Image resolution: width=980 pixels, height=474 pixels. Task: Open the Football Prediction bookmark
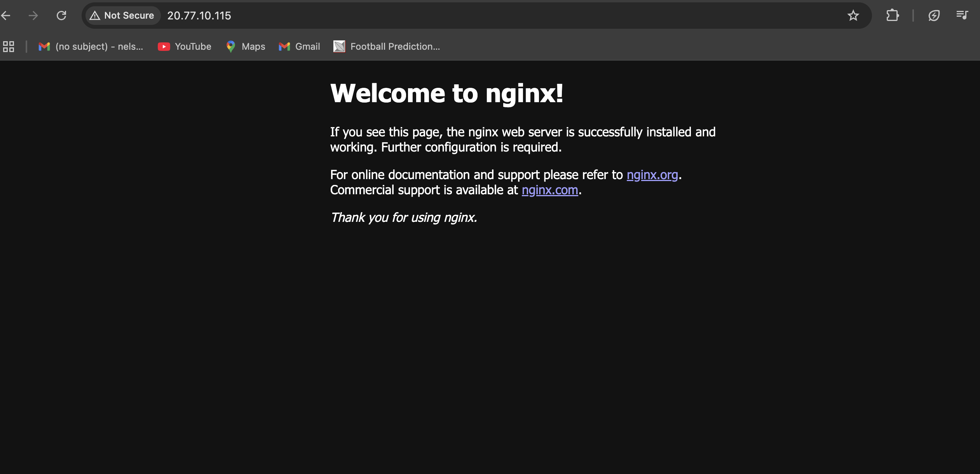387,47
